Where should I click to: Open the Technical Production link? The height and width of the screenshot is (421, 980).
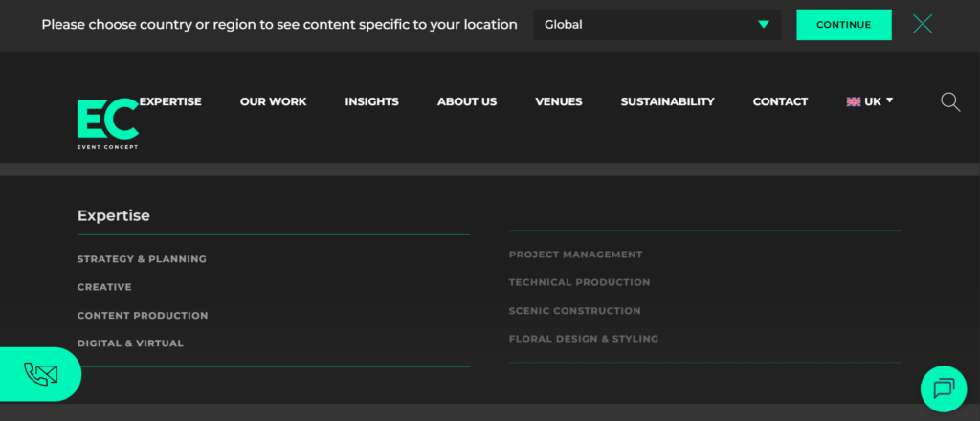579,282
